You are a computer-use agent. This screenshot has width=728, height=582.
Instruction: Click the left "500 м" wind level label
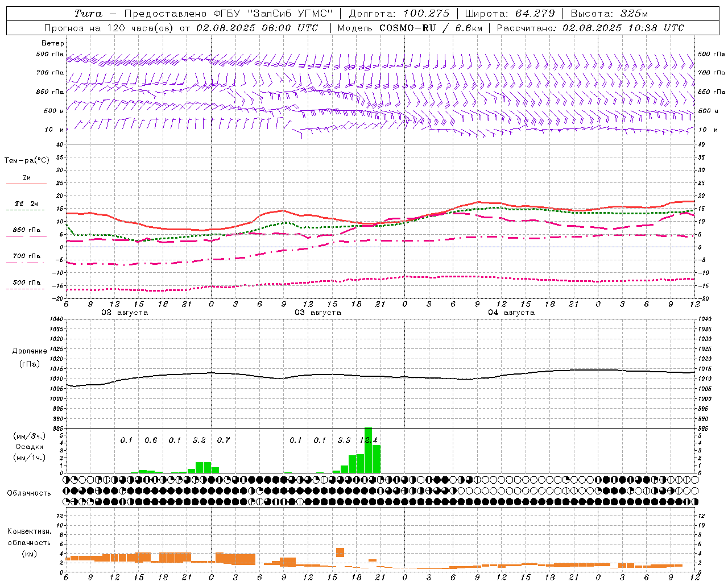pos(55,111)
